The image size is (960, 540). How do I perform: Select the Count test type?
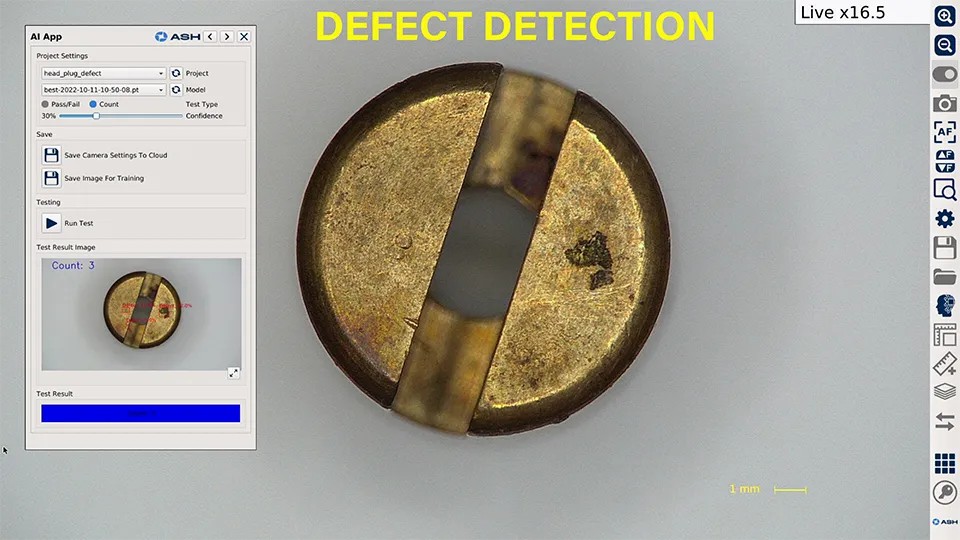(x=93, y=104)
